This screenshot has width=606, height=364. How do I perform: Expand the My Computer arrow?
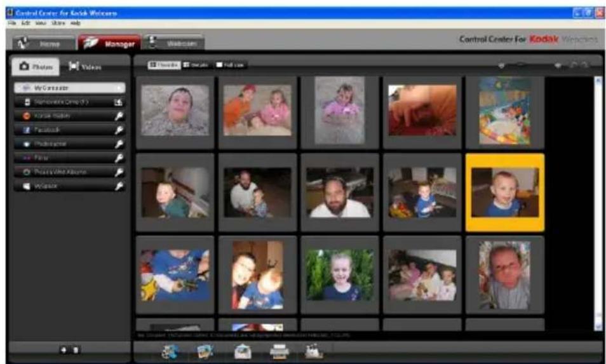[x=119, y=88]
